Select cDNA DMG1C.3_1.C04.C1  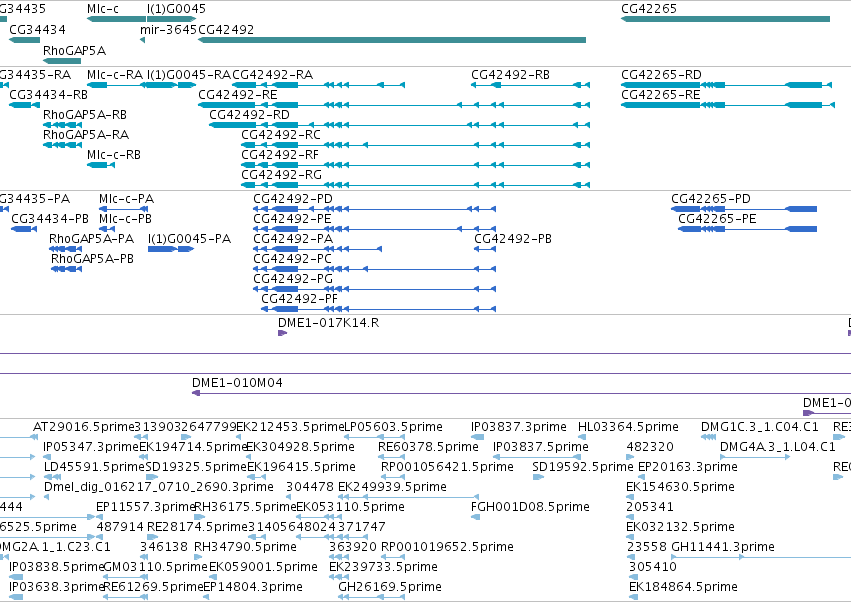[x=708, y=437]
